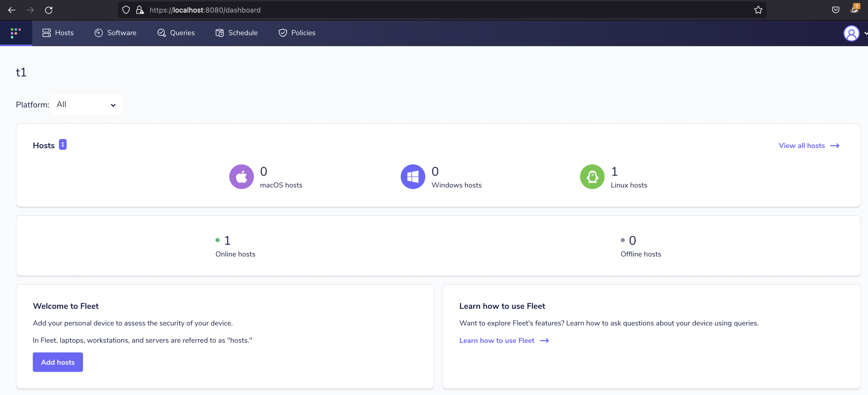
Task: Open the Platform dropdown showing All
Action: pos(87,105)
